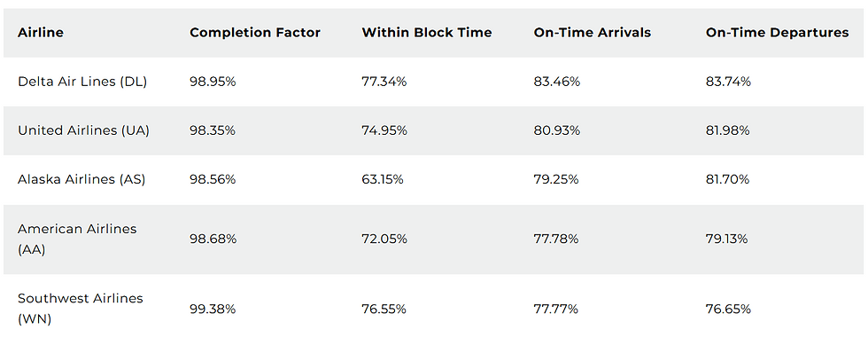Click the On-Time Departures header
Screen dimensions: 868x353
pos(778,33)
